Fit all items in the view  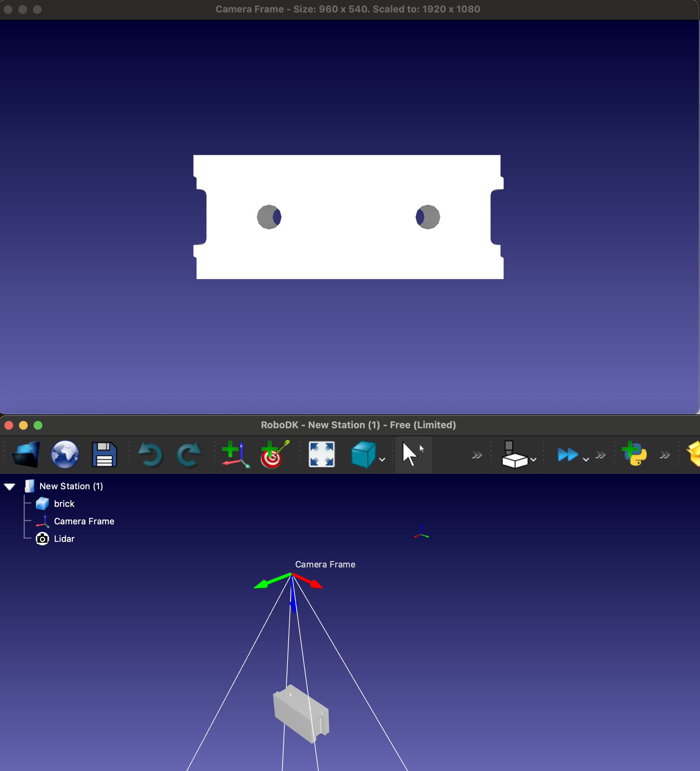(x=322, y=454)
